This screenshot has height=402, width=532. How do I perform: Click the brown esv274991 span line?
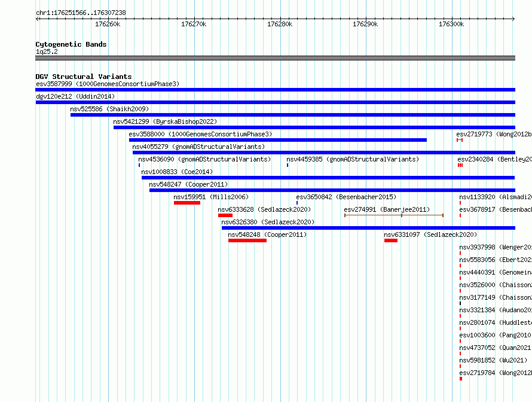pyautogui.click(x=394, y=215)
